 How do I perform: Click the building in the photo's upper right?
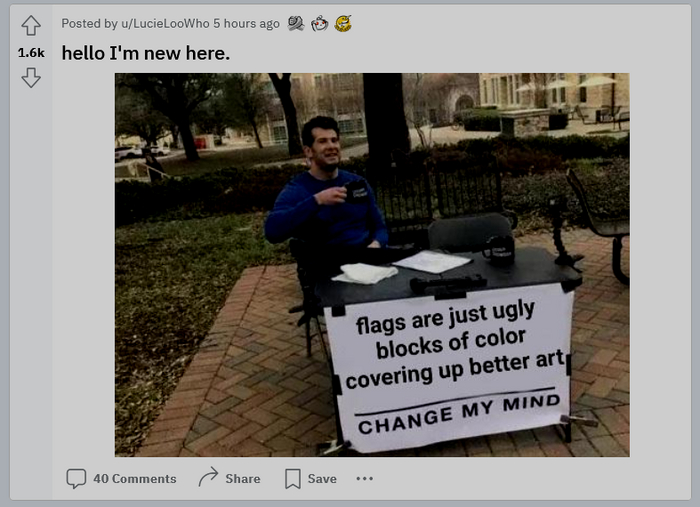554,95
